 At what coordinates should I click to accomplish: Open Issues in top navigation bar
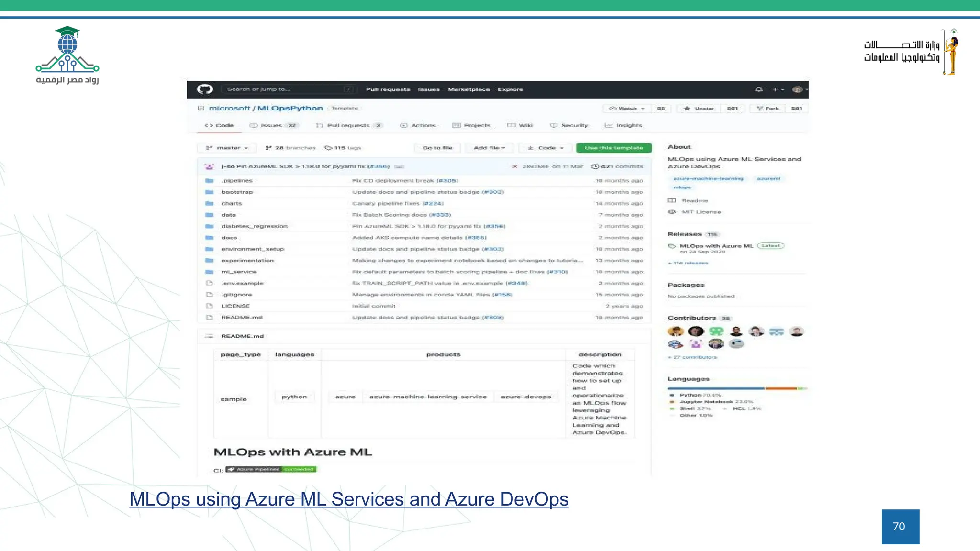click(x=429, y=89)
